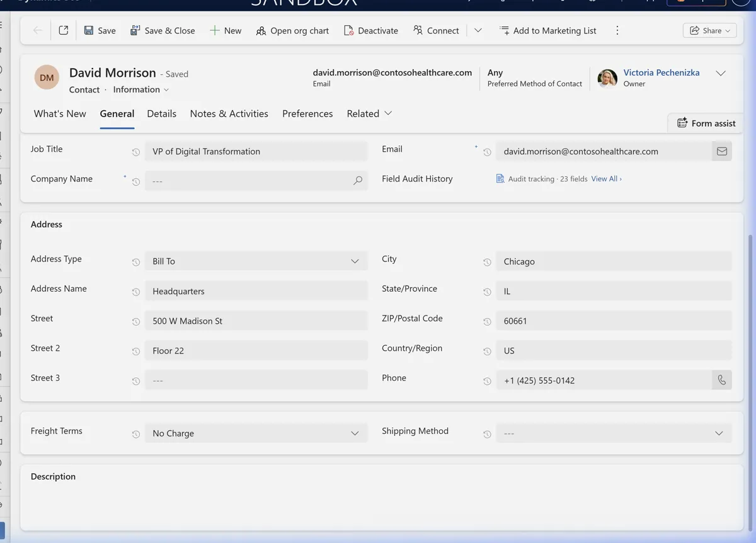Image resolution: width=756 pixels, height=543 pixels.
Task: Open the org chart for this contact
Action: [x=293, y=30]
